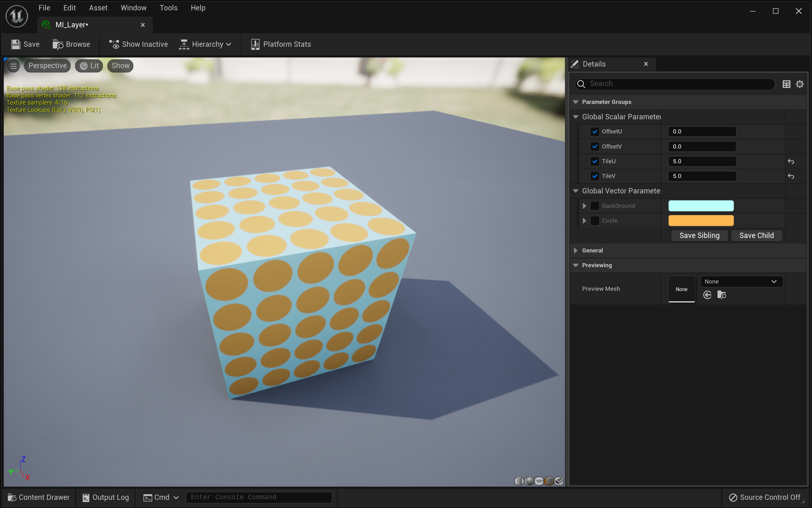Viewport: 812px width, 508px height.
Task: Use selected asset for Preview Mesh
Action: (x=707, y=295)
